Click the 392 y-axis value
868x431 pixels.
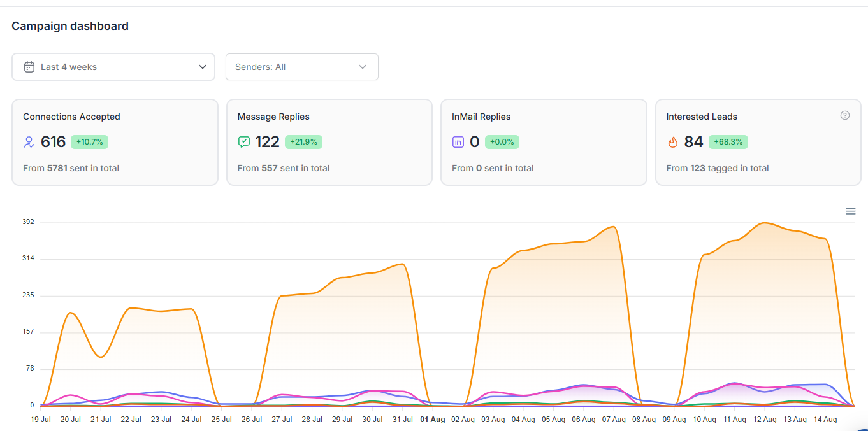(28, 222)
